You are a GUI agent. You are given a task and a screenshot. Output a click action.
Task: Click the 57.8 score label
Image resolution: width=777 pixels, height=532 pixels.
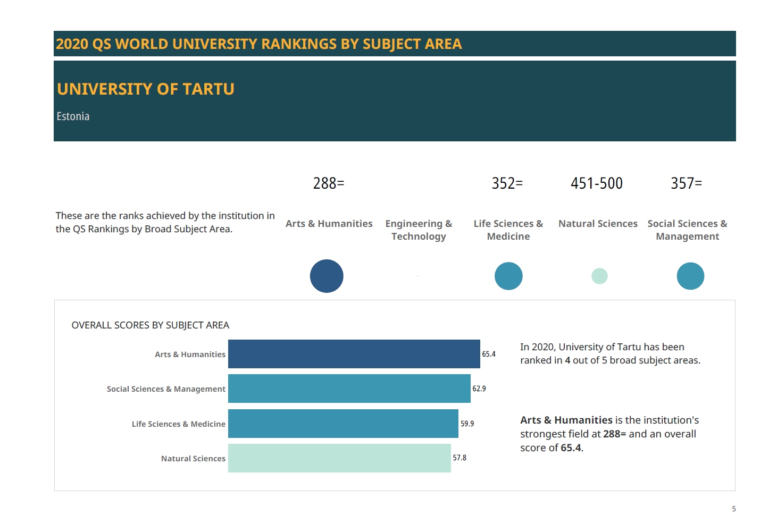click(x=459, y=458)
